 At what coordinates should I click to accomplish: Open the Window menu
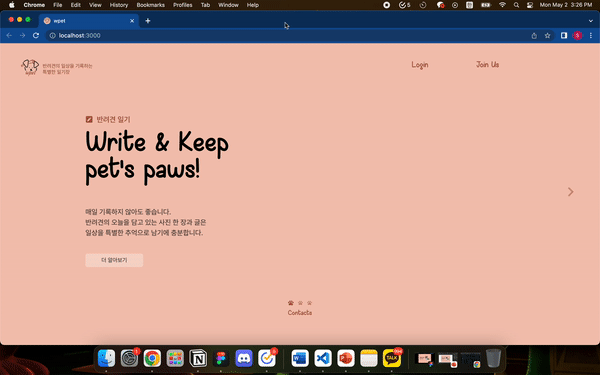pos(228,5)
